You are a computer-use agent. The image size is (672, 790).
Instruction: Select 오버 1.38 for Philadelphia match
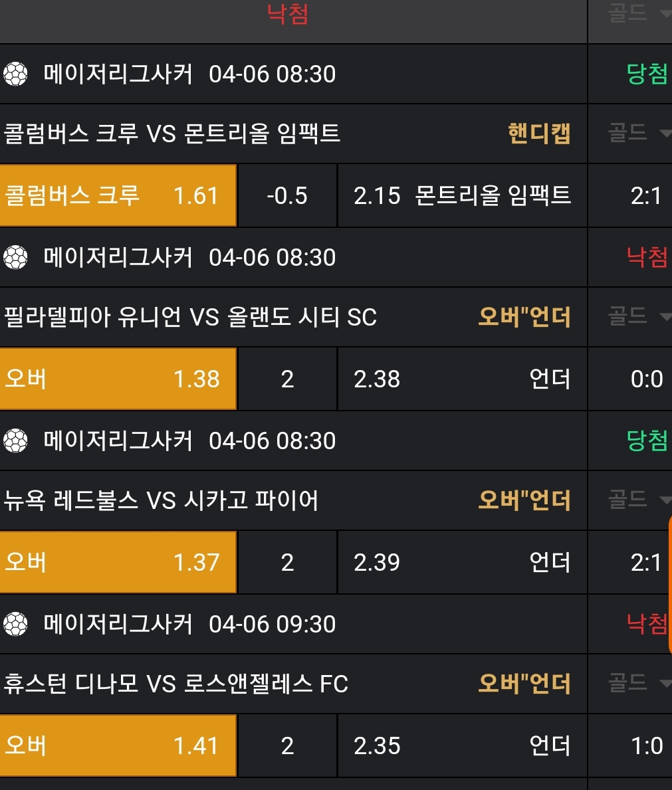point(118,379)
